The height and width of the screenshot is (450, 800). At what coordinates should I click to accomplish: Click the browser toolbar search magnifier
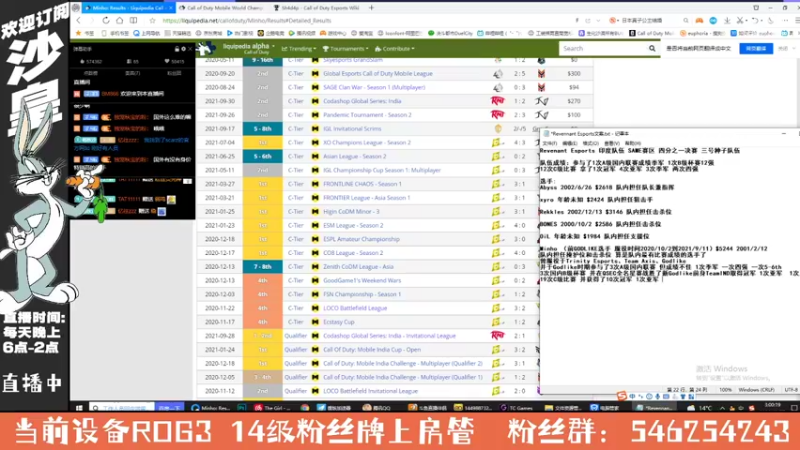pos(685,20)
